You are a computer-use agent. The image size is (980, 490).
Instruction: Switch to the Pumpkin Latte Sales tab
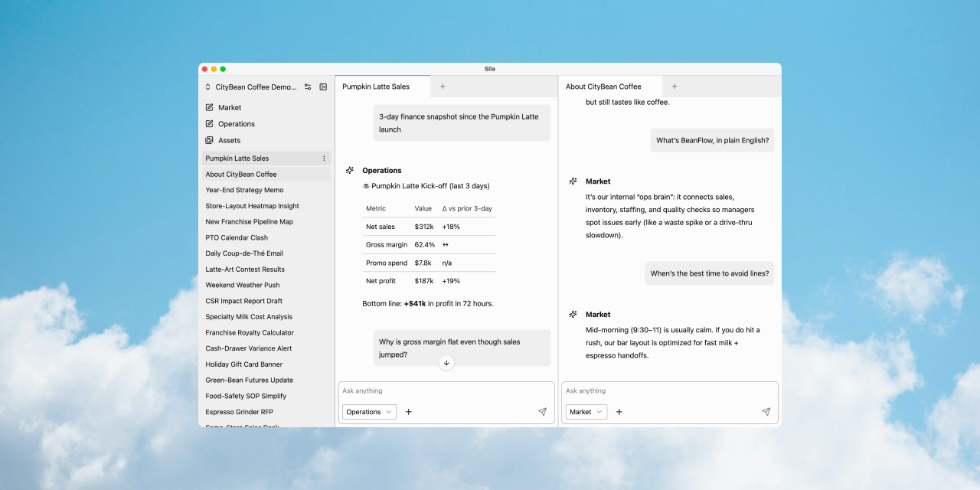tap(376, 87)
